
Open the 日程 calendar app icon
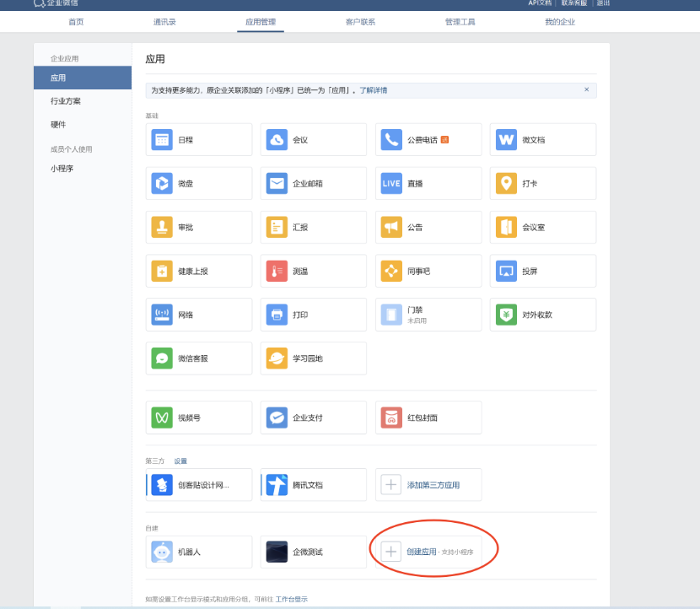tap(162, 140)
